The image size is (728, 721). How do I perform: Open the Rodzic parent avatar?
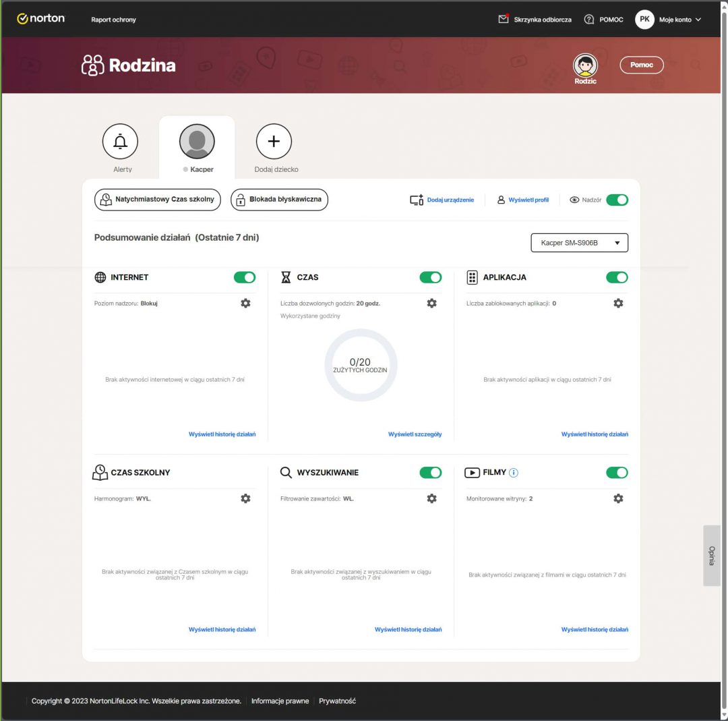(585, 65)
